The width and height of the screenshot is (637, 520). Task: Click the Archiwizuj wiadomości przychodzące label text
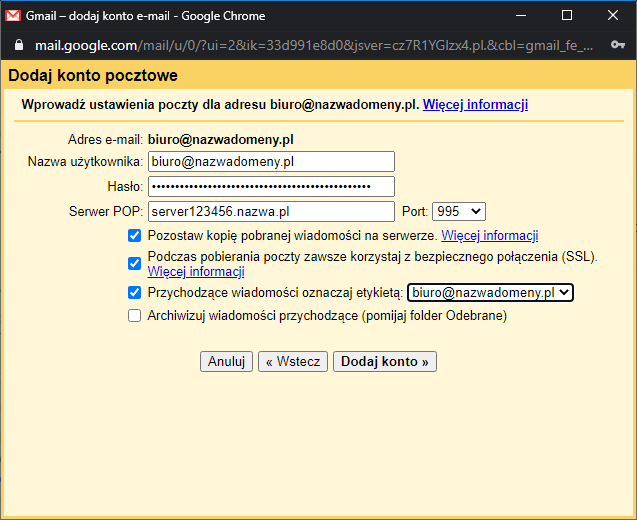click(x=327, y=316)
